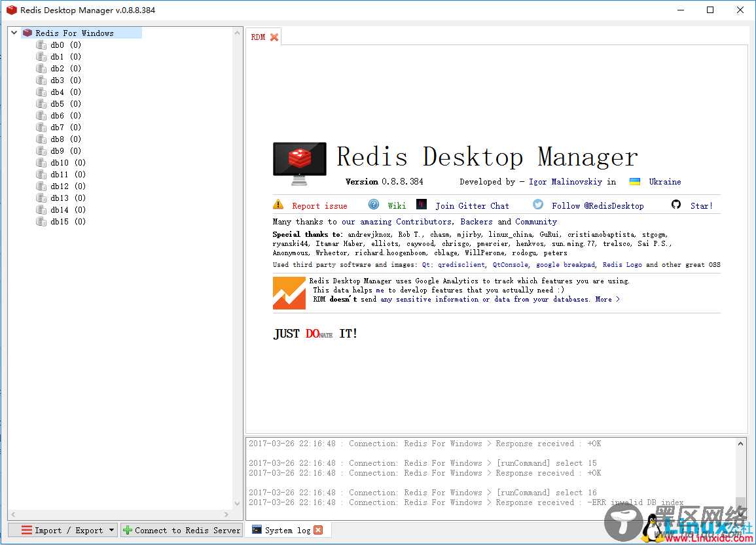Open db9 (0) in the tree

[x=65, y=151]
